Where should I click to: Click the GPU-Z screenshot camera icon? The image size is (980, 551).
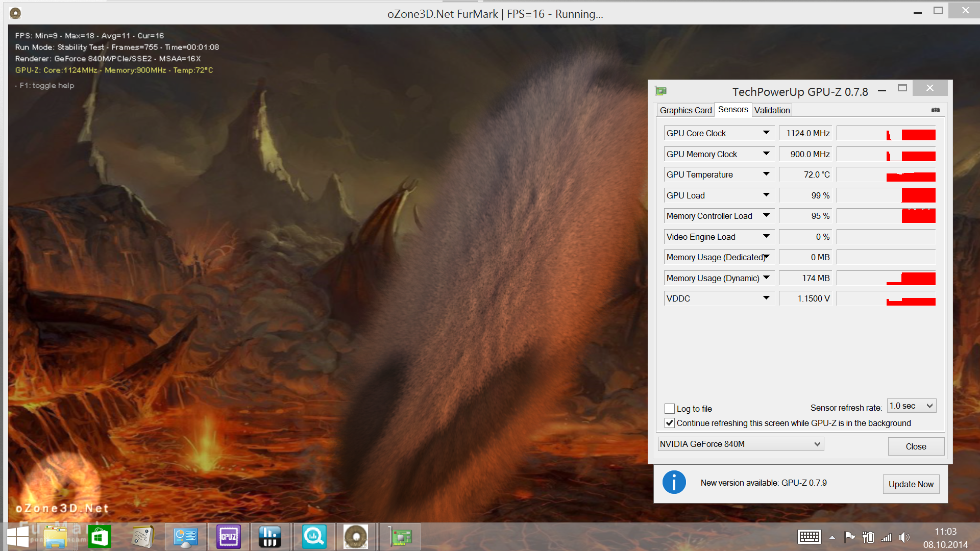pyautogui.click(x=935, y=110)
